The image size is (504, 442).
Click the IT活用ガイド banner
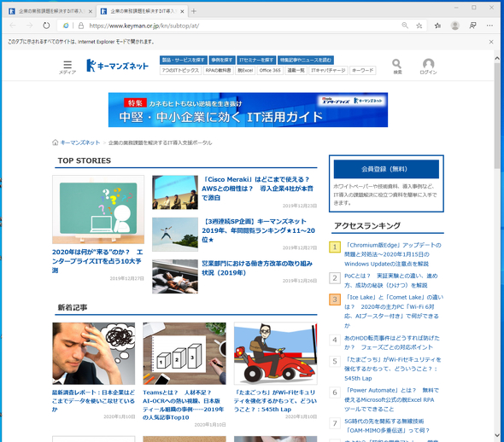click(x=248, y=110)
